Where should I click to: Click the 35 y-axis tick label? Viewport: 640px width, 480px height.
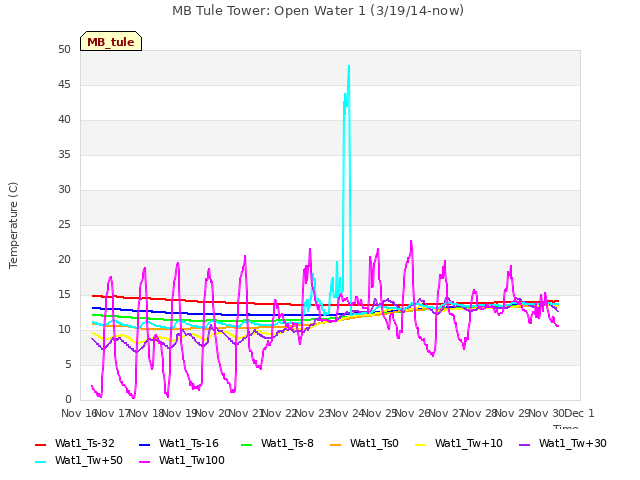coord(64,154)
